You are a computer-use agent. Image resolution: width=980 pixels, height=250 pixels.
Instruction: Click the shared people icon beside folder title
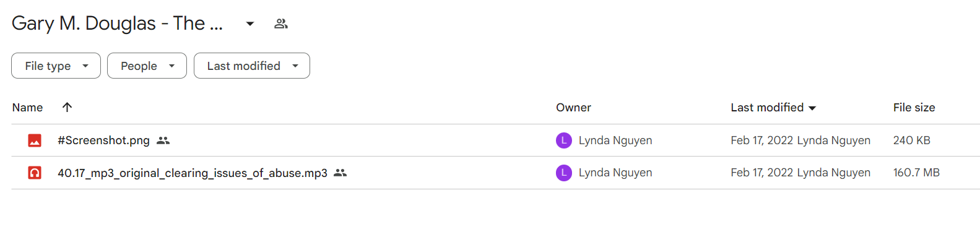(x=281, y=24)
